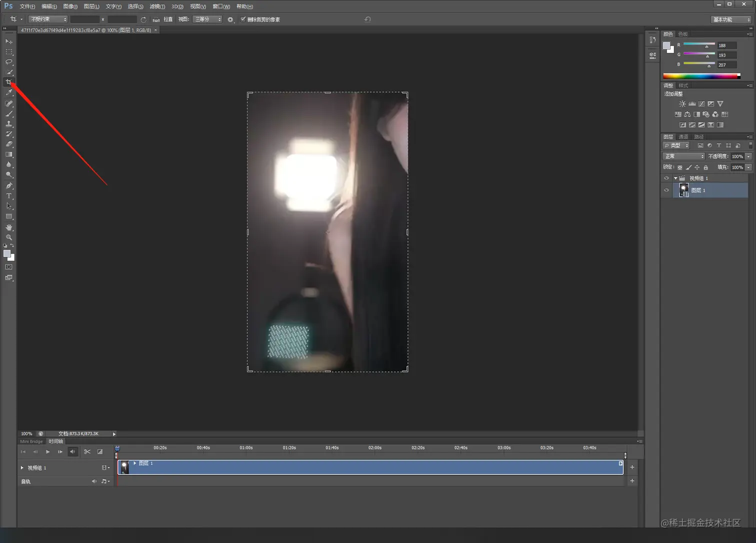The height and width of the screenshot is (543, 756).
Task: Select the Pen tool
Action: pos(9,185)
